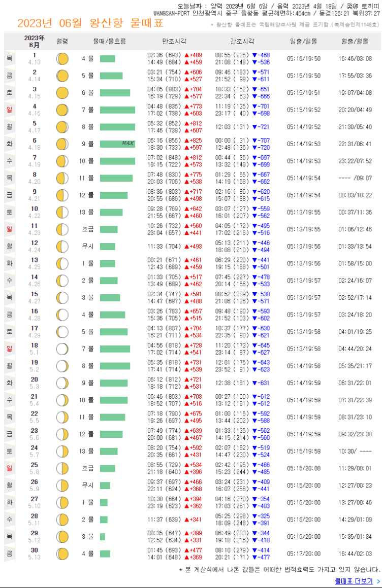The width and height of the screenshot is (382, 588).
Task: Click the new moon icon for June 18
Action: coord(62,349)
